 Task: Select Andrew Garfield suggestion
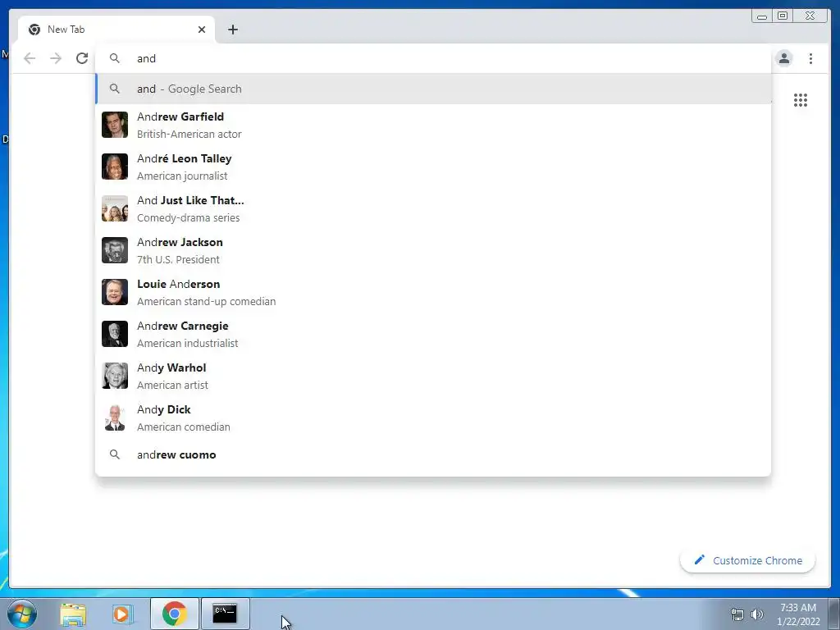(433, 125)
